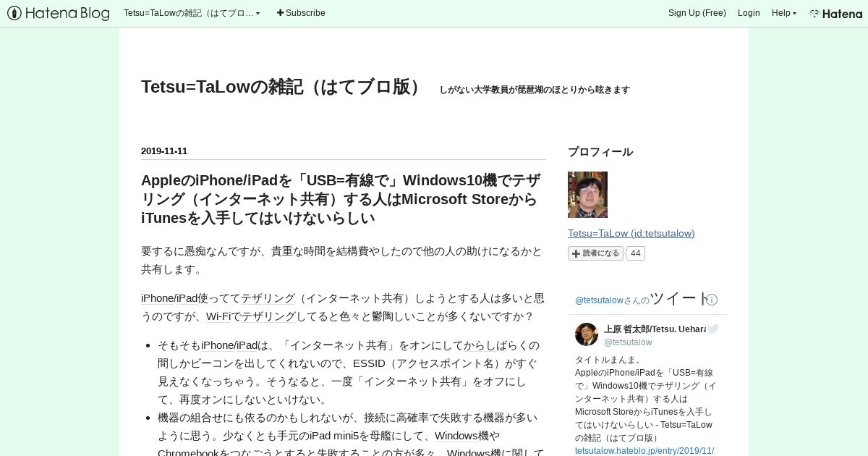Screen dimensions: 868x456
Task: Follow the Wi-Fi keyword link
Action: click(x=220, y=316)
